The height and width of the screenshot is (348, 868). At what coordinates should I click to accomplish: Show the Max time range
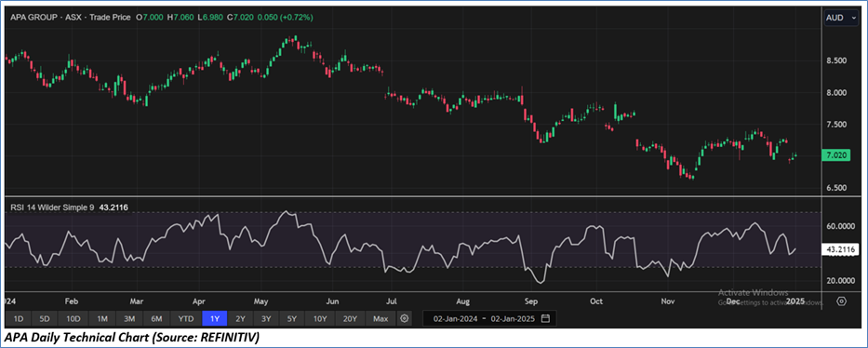point(381,318)
